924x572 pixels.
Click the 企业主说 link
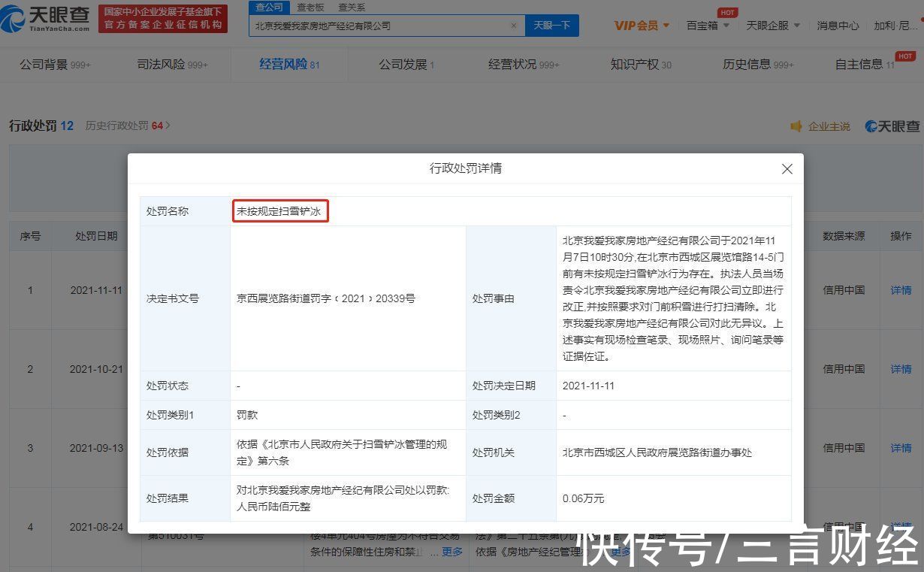pyautogui.click(x=829, y=126)
